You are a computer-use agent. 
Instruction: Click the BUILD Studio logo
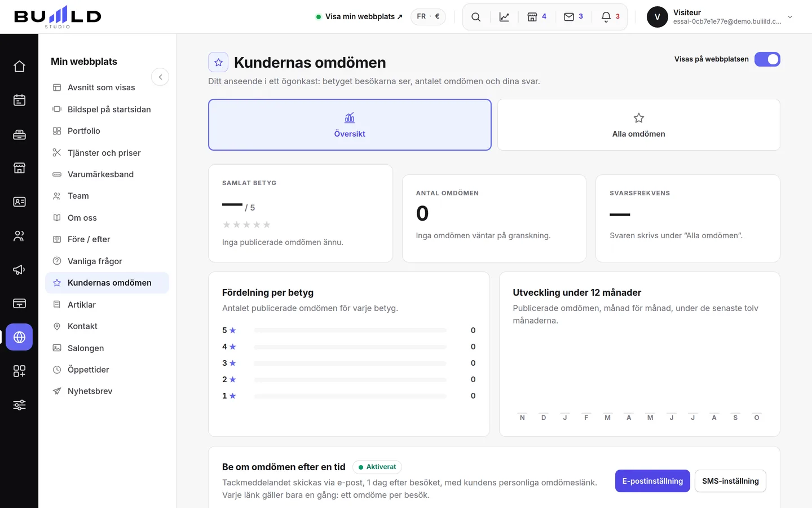(58, 17)
